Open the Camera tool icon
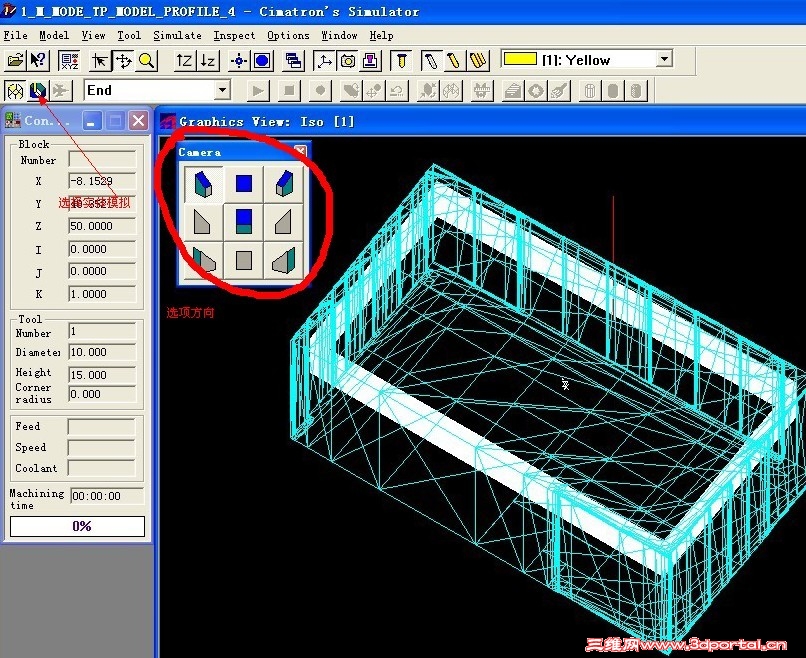The height and width of the screenshot is (658, 806). tap(348, 61)
